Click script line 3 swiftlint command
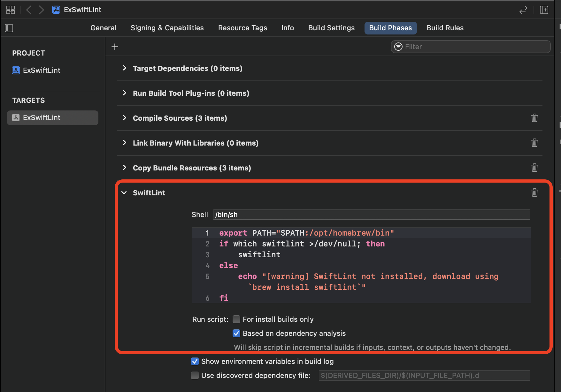561x392 pixels. [x=259, y=255]
